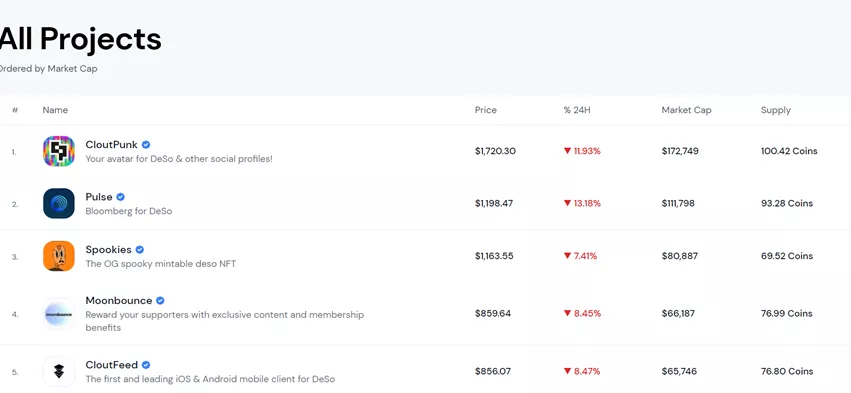Click the verified badge beside CloutPunk
The image size is (851, 393).
click(x=146, y=144)
